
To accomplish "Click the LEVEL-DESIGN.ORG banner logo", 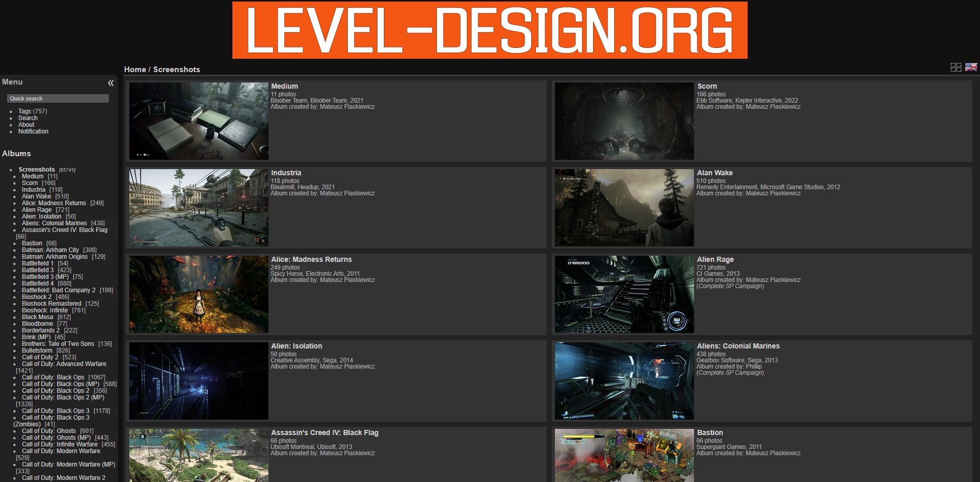I will click(489, 30).
